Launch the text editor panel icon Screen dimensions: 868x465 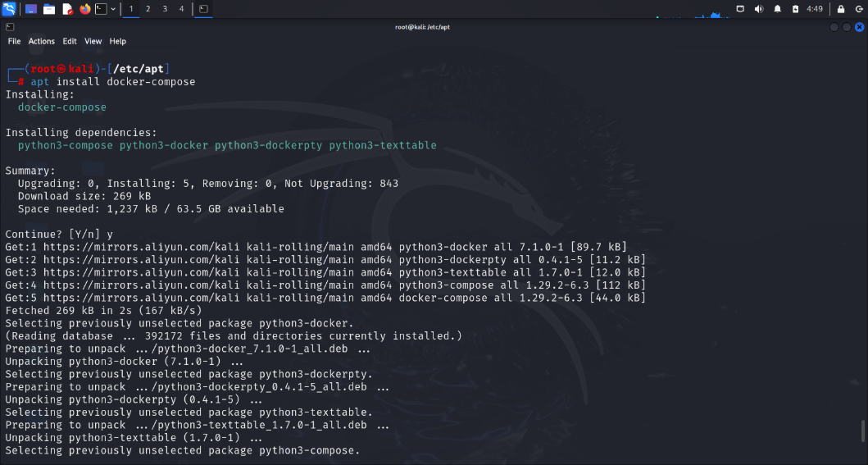pos(67,9)
